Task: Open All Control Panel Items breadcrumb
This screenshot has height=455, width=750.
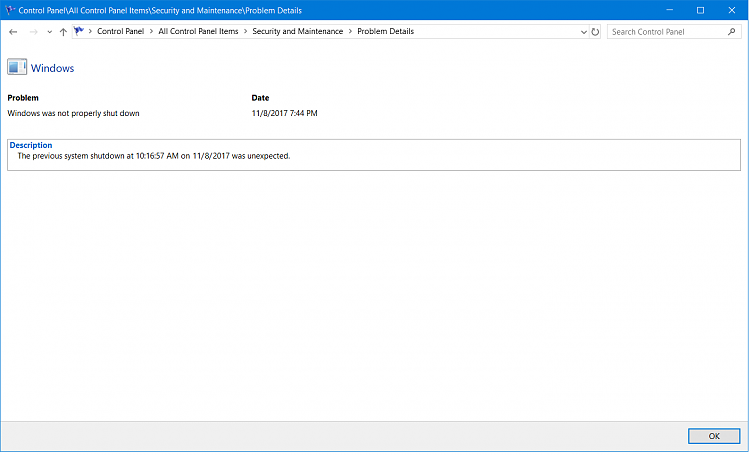Action: point(198,31)
